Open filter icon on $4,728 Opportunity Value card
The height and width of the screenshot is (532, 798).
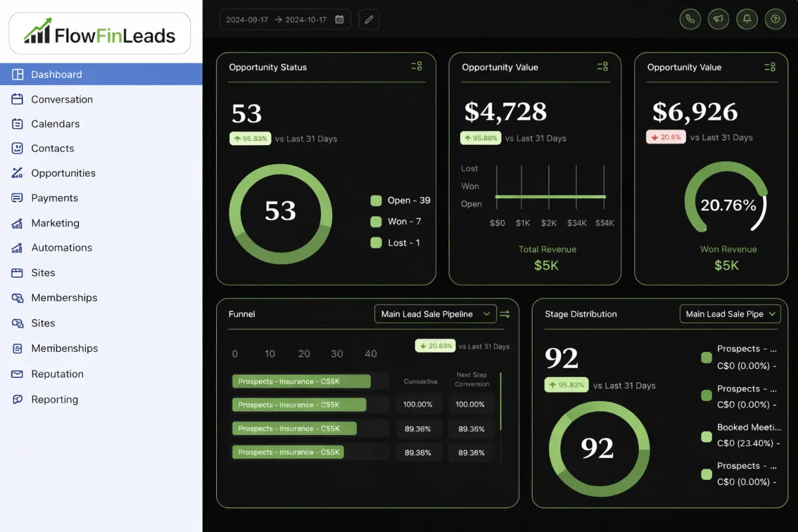(x=602, y=66)
